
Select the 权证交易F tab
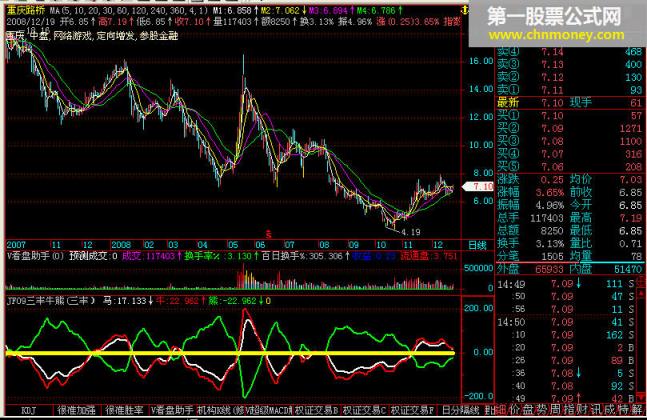[412, 411]
